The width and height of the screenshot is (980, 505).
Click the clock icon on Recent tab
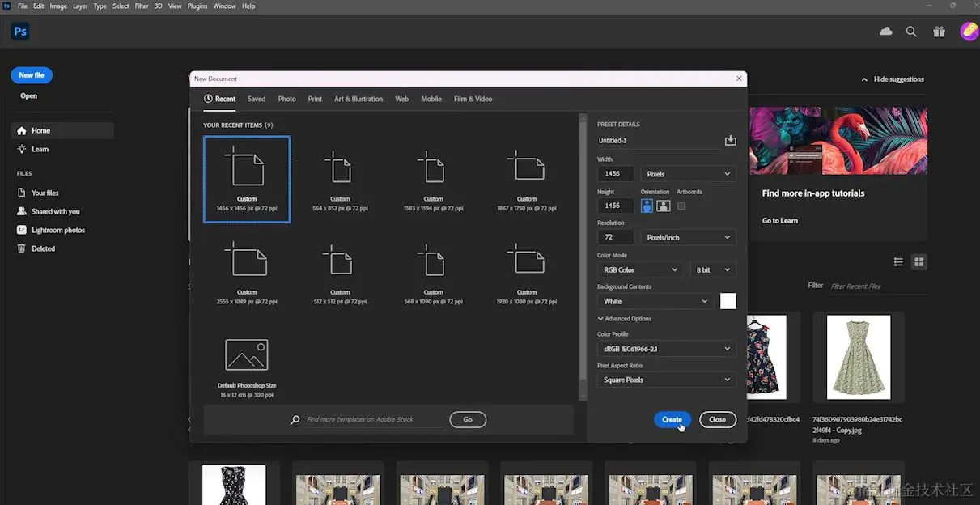click(x=208, y=99)
